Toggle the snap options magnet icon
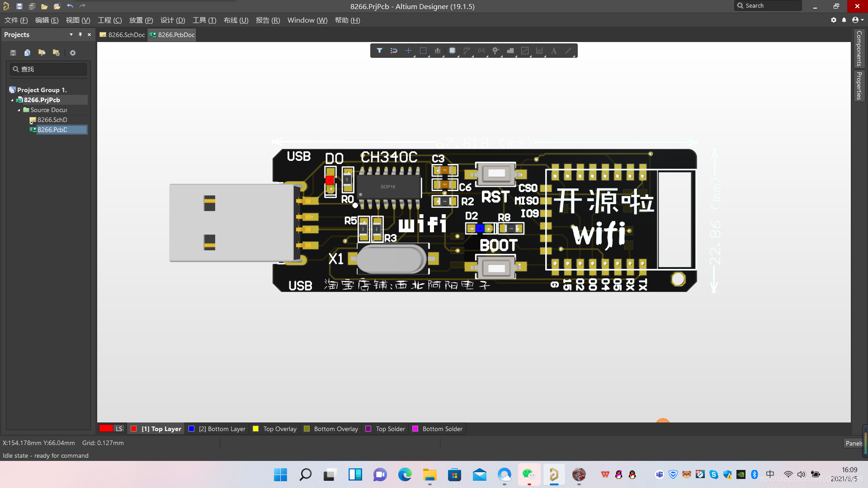This screenshot has width=868, height=488. point(394,51)
